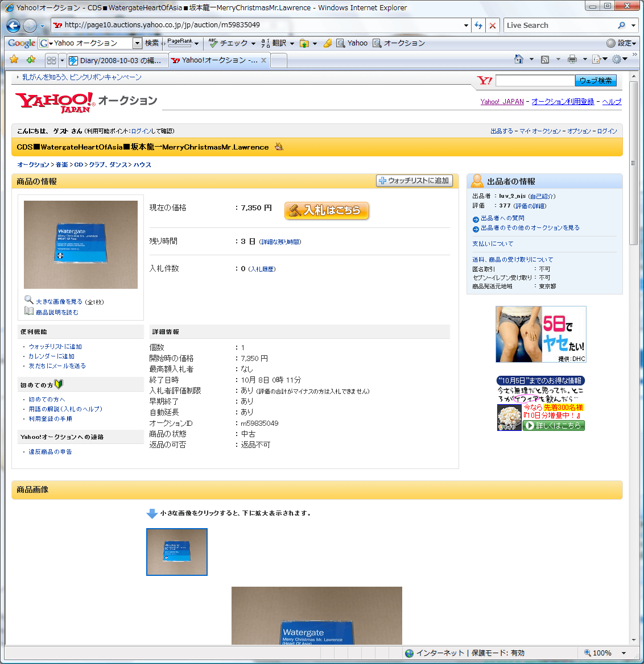Click in the Yahoo web search field
This screenshot has height=664, width=644.
[x=535, y=81]
